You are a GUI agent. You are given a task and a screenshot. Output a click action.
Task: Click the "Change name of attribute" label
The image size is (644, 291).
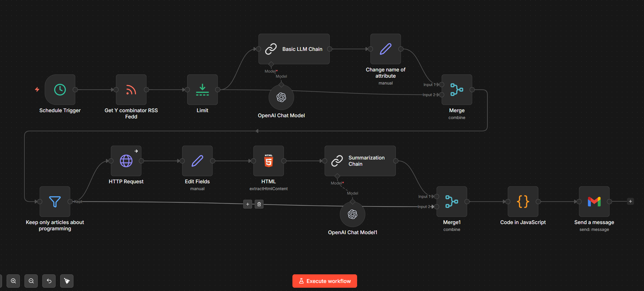coord(386,73)
